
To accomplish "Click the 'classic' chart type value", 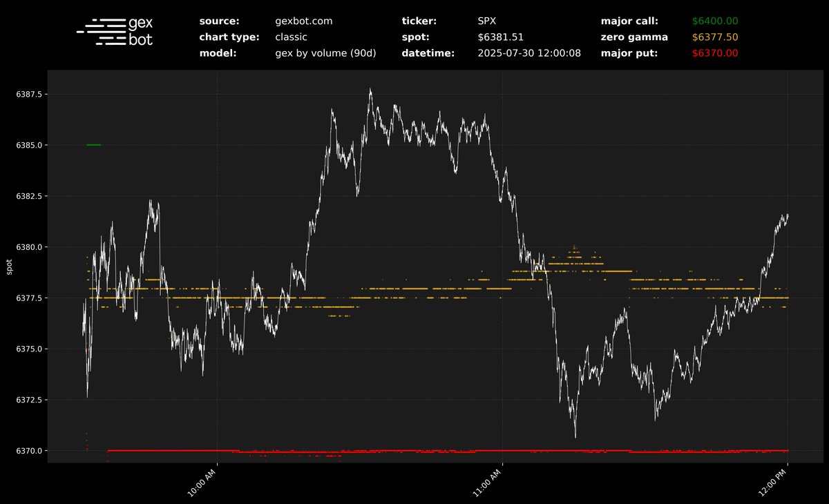I will (291, 37).
